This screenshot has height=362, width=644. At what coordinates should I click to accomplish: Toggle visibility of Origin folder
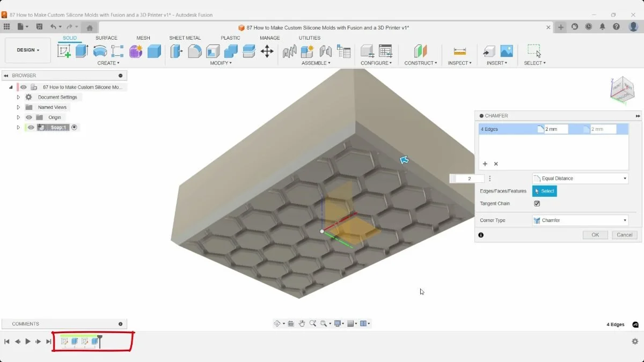pyautogui.click(x=29, y=117)
